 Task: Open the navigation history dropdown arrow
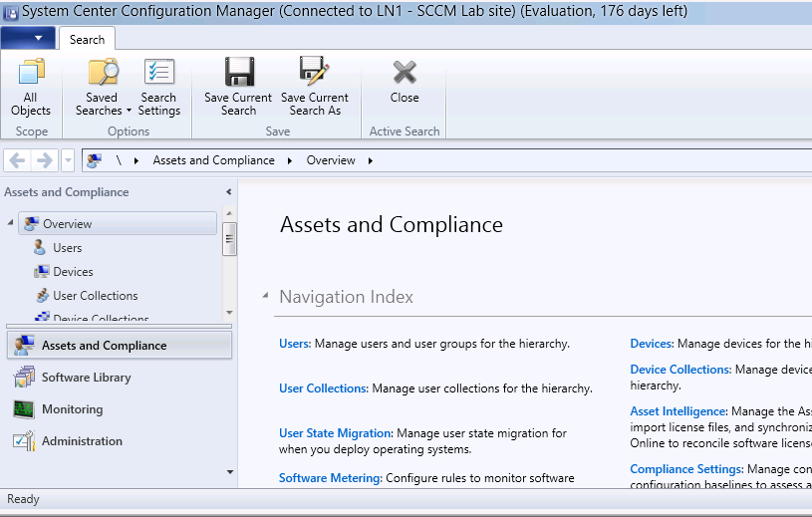(68, 160)
